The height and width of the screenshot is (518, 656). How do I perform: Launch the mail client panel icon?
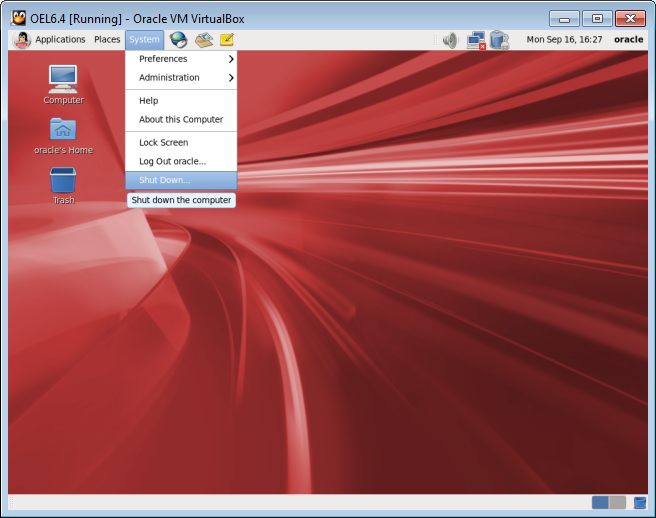tap(203, 40)
